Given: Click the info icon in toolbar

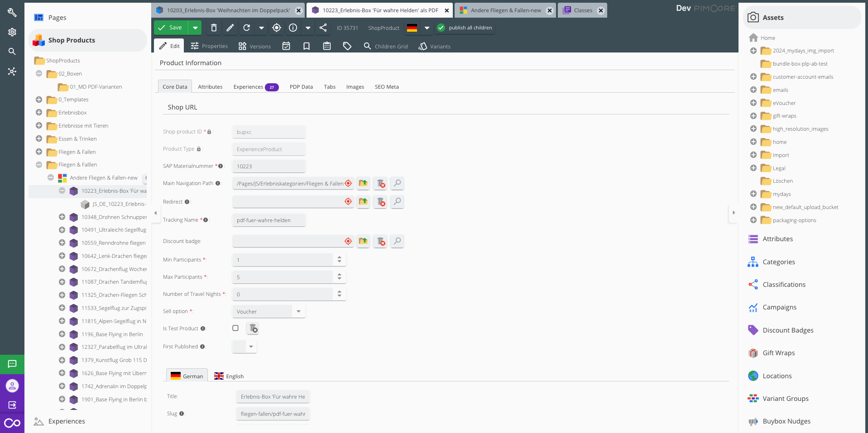Looking at the screenshot, I should (x=293, y=28).
